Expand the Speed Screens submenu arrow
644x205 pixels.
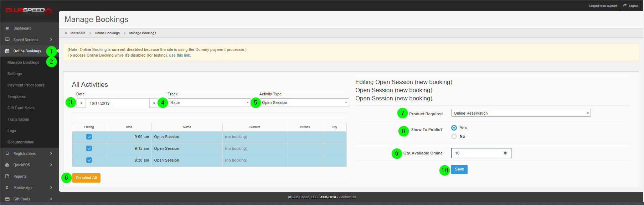[x=51, y=40]
